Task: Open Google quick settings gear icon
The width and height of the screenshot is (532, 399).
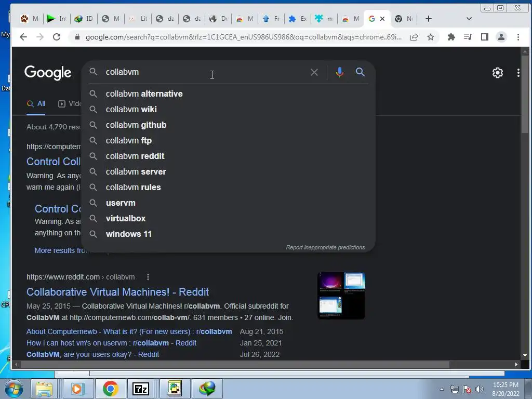Action: click(497, 73)
